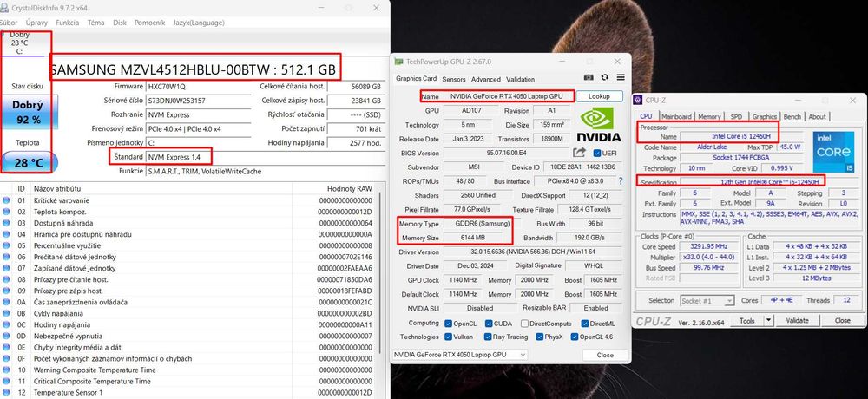This screenshot has width=868, height=399.
Task: Open the Téma menu
Action: [x=95, y=23]
